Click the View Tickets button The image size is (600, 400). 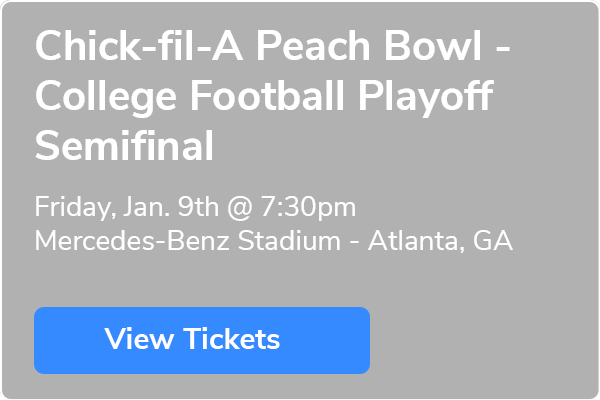(x=201, y=339)
